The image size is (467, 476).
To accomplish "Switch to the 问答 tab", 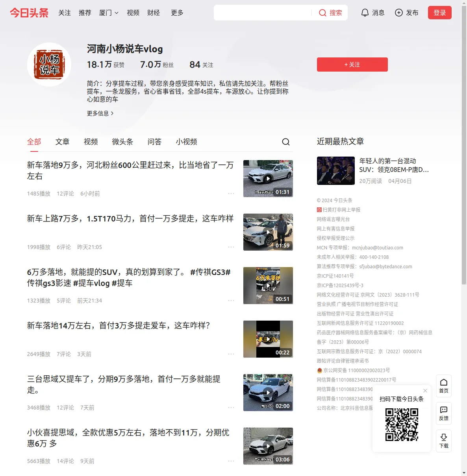I will coord(155,142).
